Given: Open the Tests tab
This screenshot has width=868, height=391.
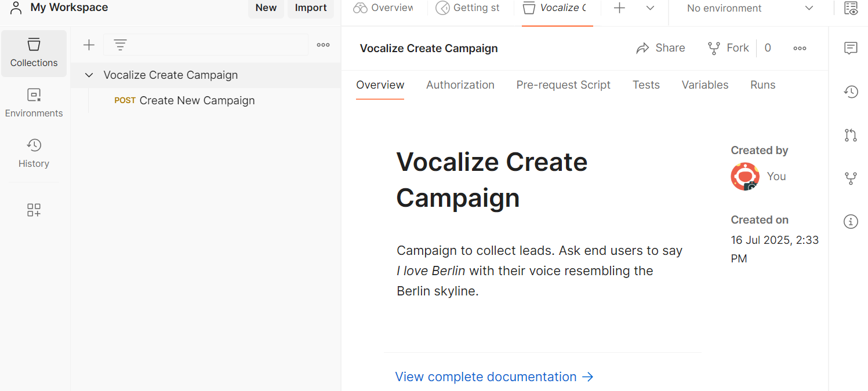Looking at the screenshot, I should [x=647, y=85].
